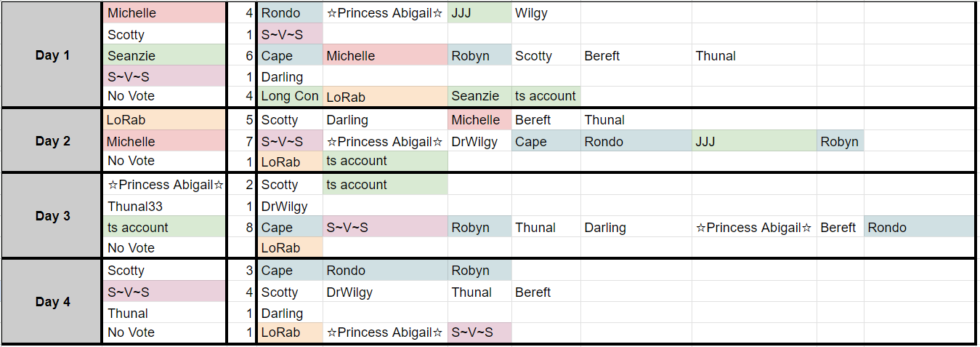Select the Bereft cell in Day 4

(x=546, y=292)
